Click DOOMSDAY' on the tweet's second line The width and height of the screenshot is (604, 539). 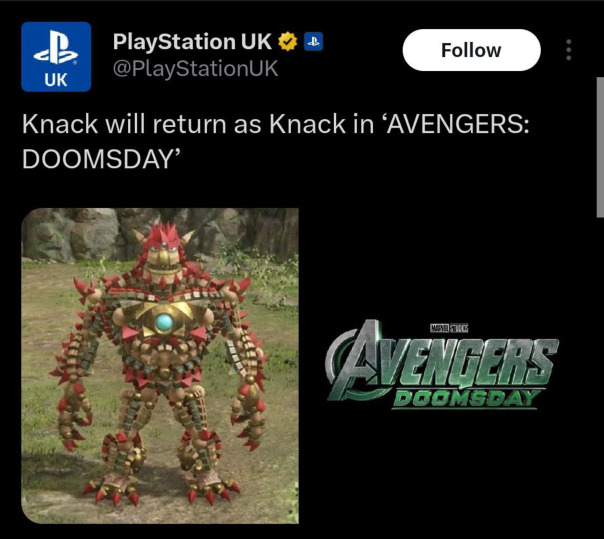click(x=102, y=159)
